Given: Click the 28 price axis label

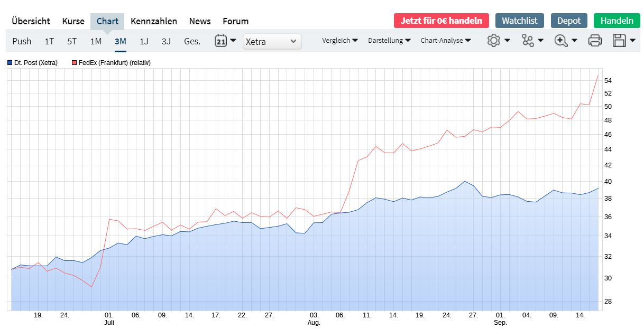Looking at the screenshot, I should 608,302.
